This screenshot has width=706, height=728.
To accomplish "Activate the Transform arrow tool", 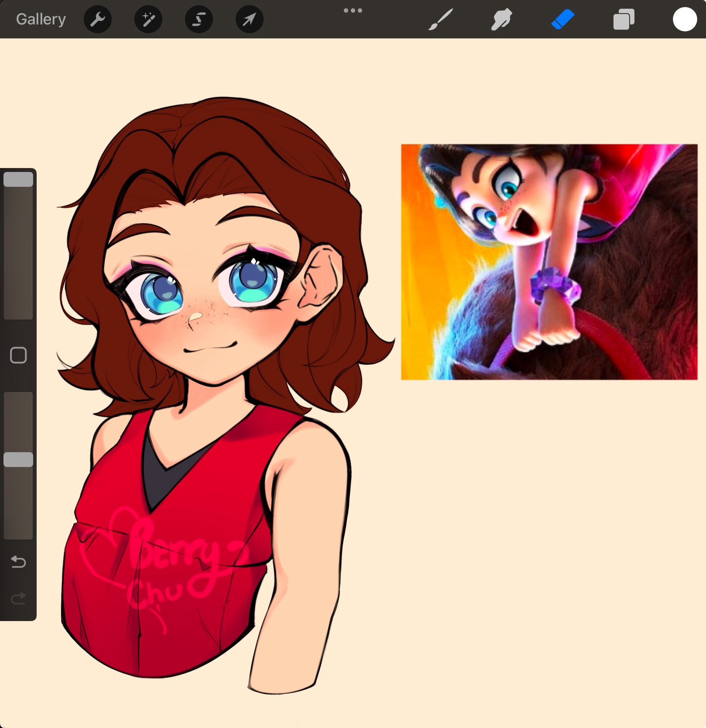I will pyautogui.click(x=250, y=19).
